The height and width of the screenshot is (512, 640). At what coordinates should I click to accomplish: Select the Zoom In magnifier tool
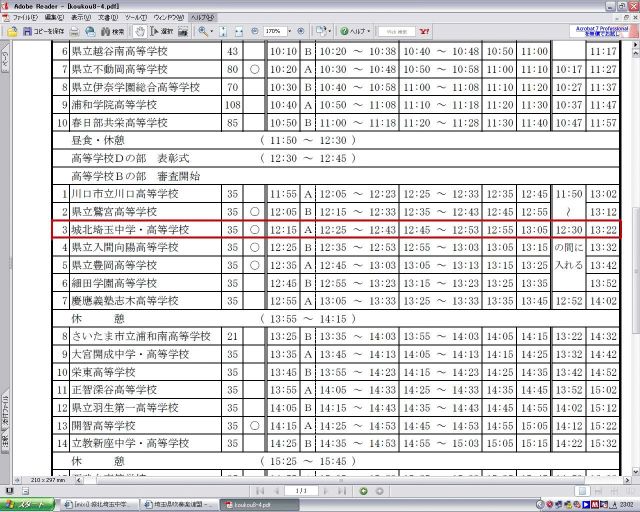click(204, 31)
